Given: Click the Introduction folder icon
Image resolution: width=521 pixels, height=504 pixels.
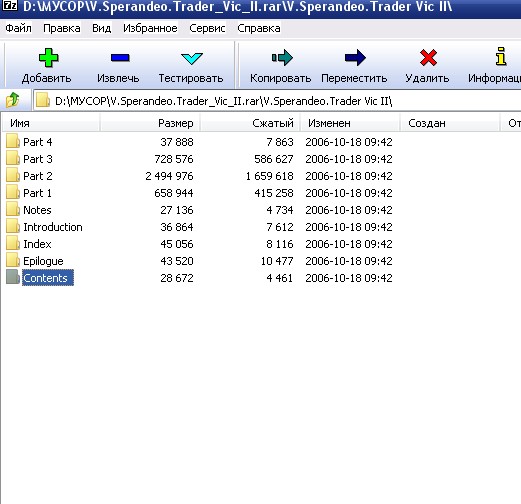Looking at the screenshot, I should coord(13,226).
